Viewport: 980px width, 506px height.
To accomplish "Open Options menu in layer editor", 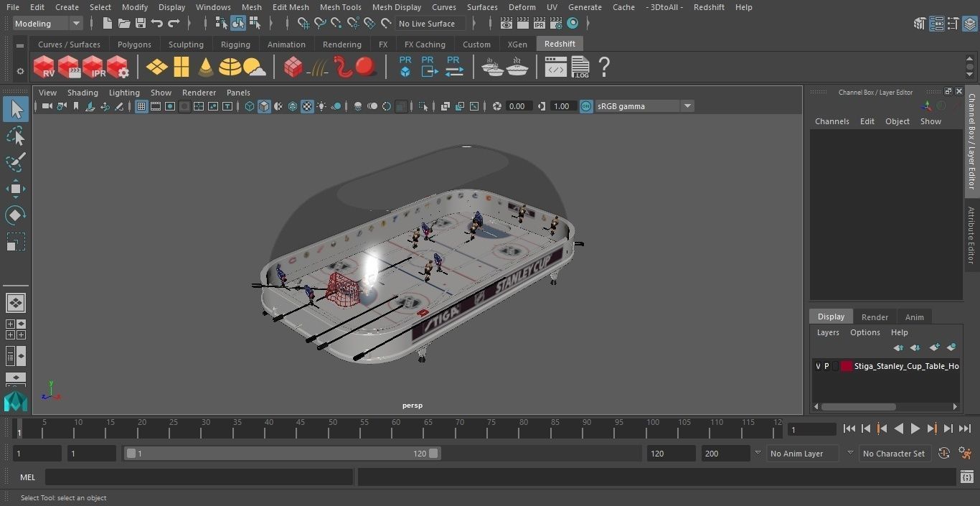I will pyautogui.click(x=864, y=332).
